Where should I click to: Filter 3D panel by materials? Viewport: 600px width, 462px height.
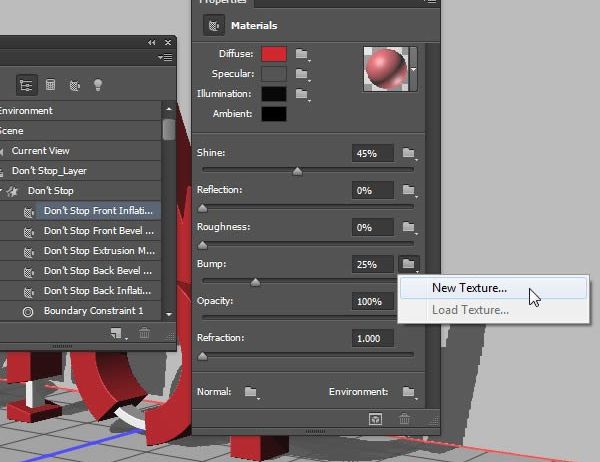(x=74, y=85)
